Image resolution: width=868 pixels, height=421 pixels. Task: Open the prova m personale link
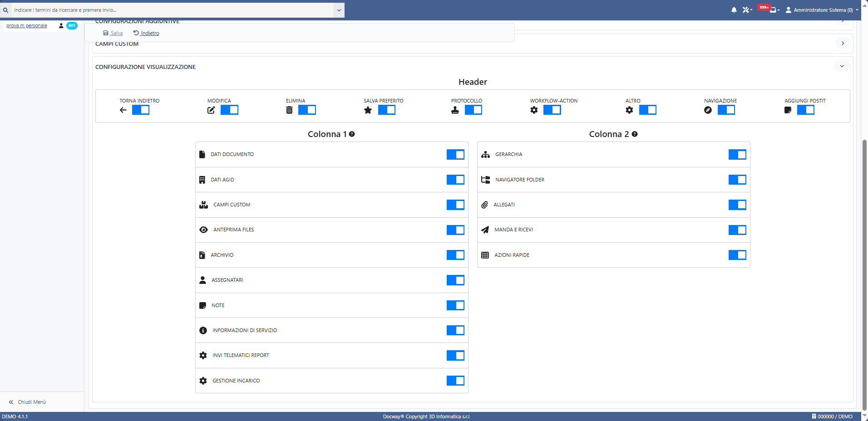[27, 25]
